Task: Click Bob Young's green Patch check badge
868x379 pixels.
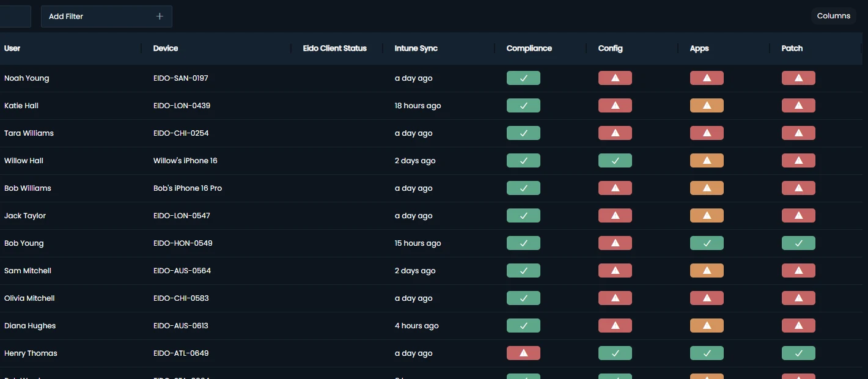Action: pos(798,243)
